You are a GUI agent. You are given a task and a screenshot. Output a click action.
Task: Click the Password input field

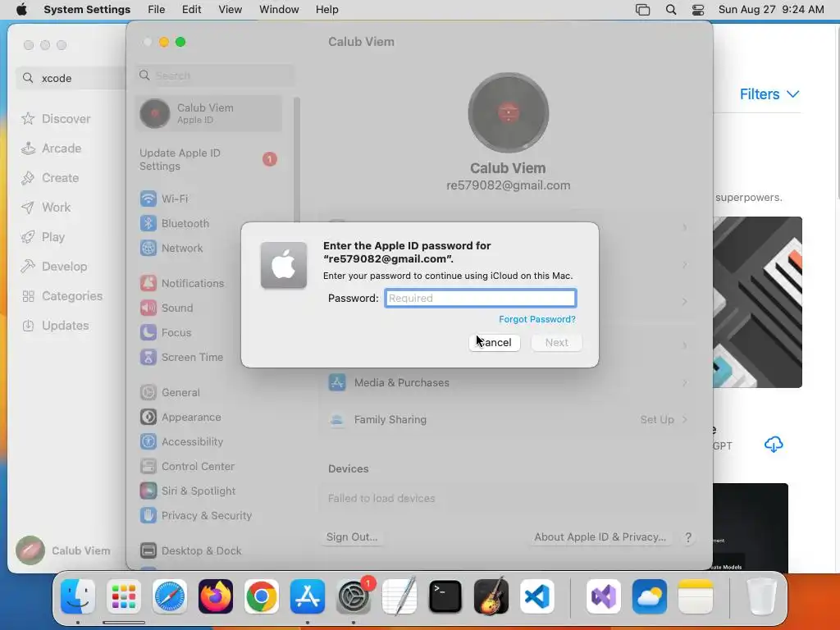click(481, 298)
